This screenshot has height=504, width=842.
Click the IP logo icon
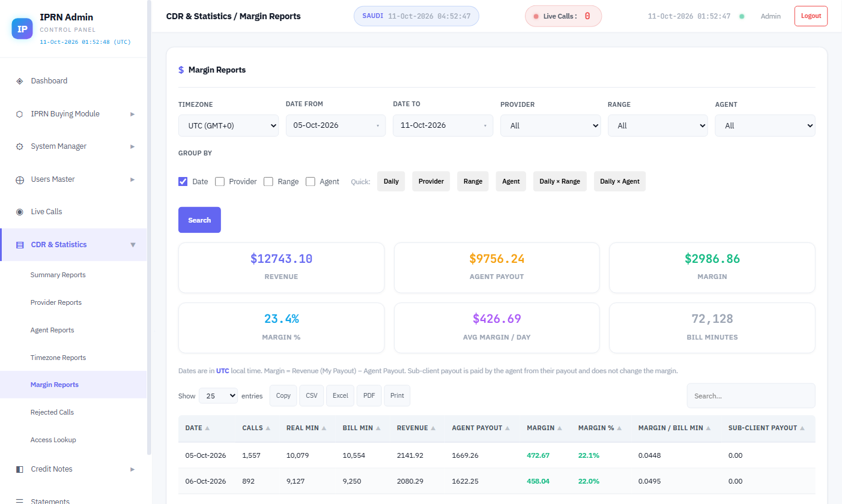coord(22,28)
